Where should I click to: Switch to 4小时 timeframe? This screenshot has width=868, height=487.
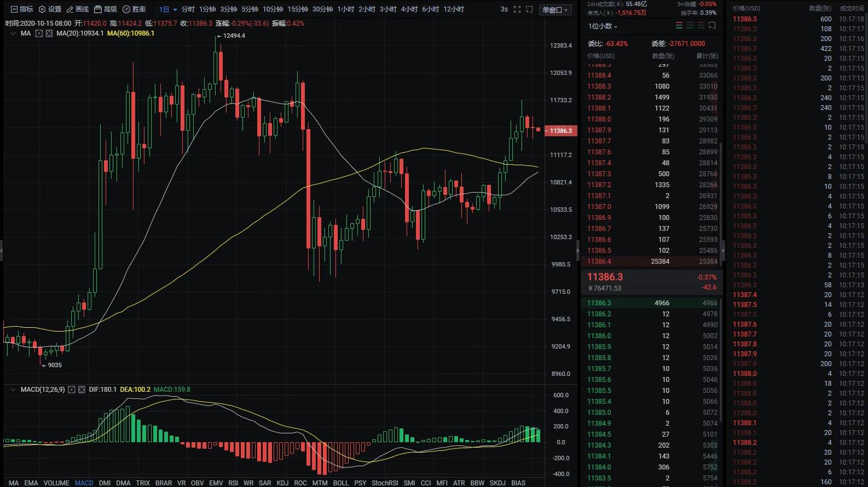pos(409,9)
